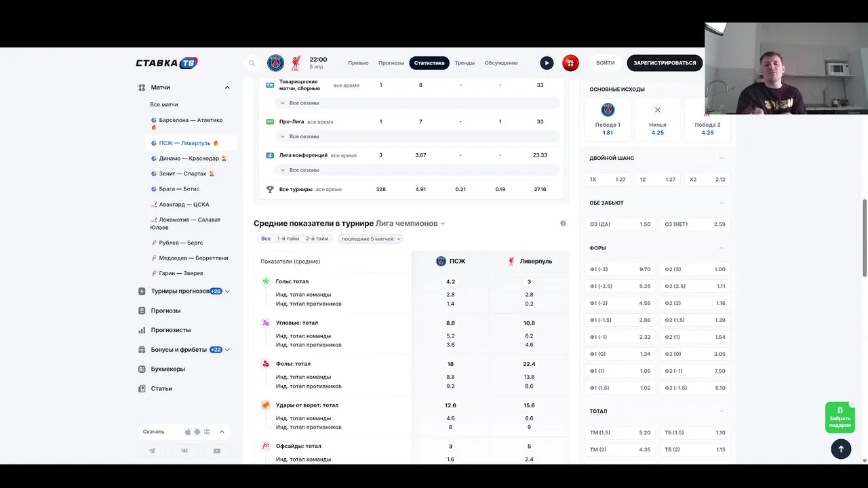Click the Офсайды: тотал flag icon
The image size is (868, 488).
pyautogui.click(x=267, y=446)
